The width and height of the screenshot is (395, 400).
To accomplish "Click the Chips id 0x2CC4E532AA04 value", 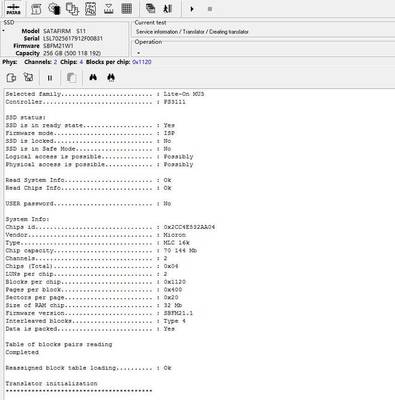I will (189, 227).
